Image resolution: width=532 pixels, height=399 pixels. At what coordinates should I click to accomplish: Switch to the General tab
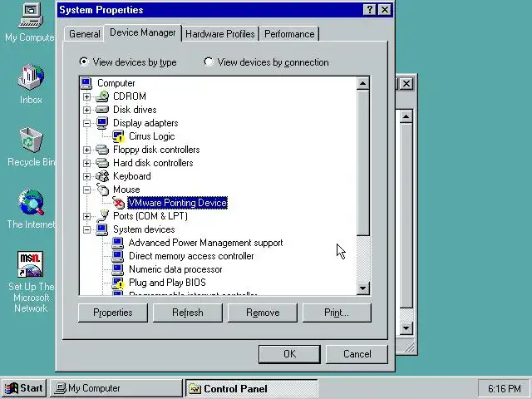point(84,34)
